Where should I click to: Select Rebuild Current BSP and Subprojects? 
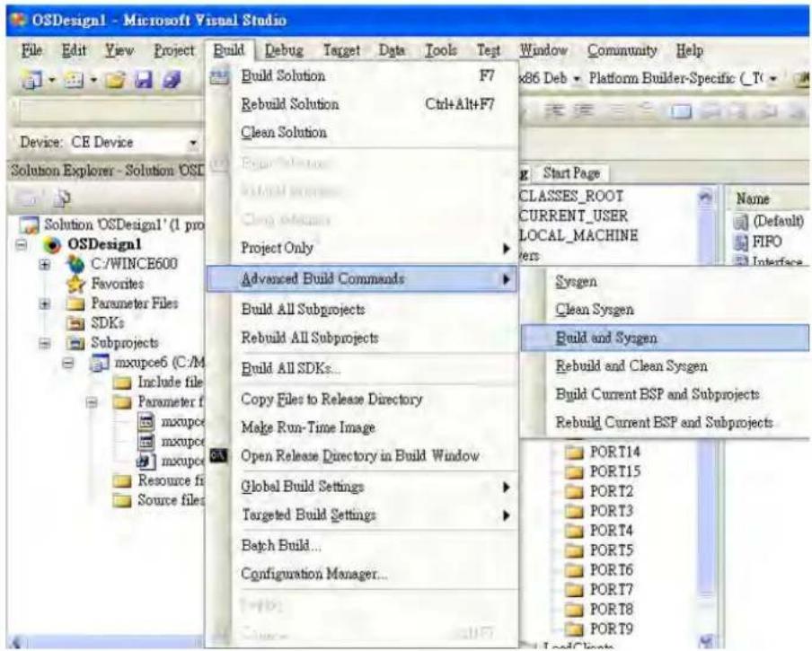(666, 422)
